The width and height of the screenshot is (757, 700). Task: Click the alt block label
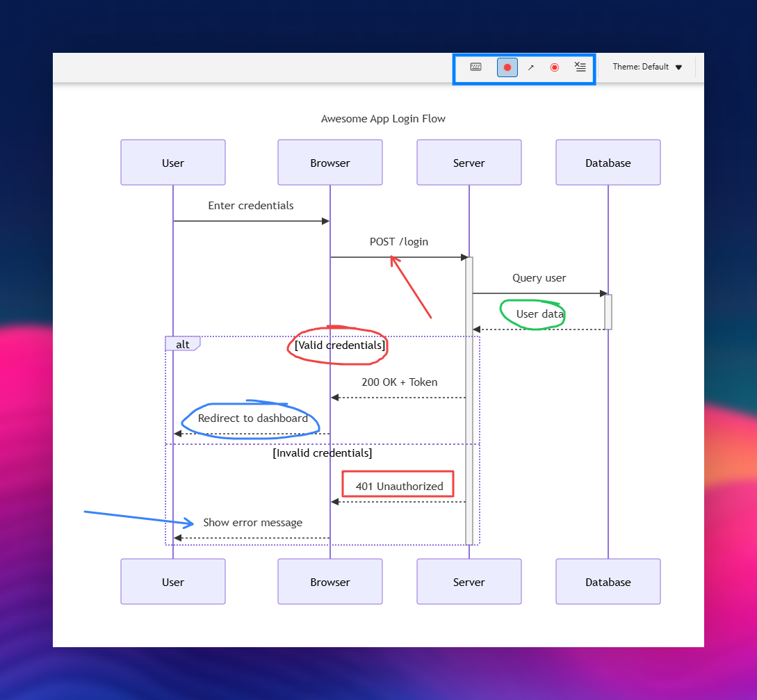(183, 344)
